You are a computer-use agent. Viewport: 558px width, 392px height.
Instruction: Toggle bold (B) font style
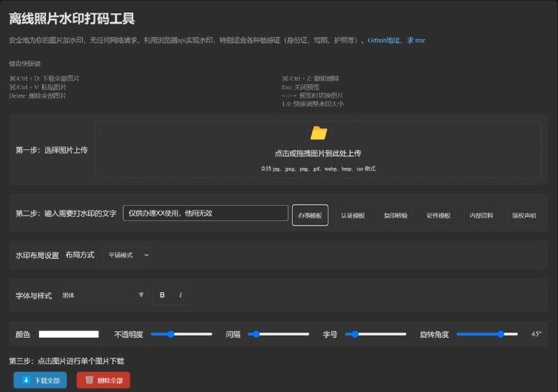pos(162,295)
